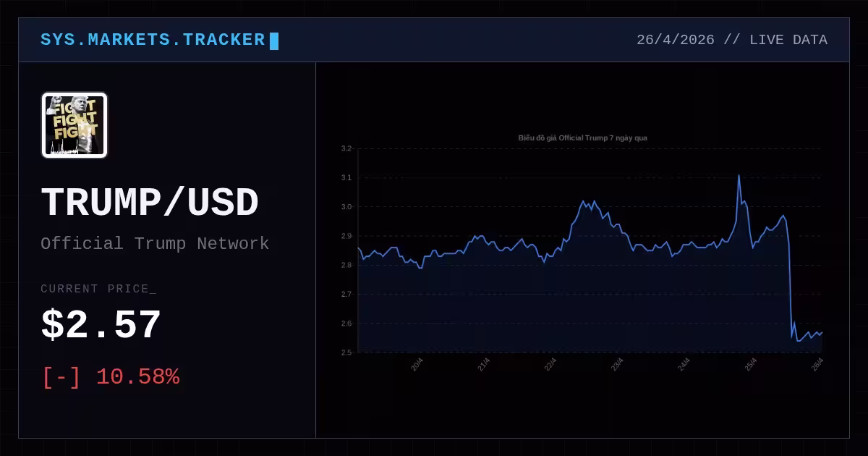Click the Trump FIGHT FIGHT FIGHT coin logo
The image size is (868, 456).
[x=75, y=125]
